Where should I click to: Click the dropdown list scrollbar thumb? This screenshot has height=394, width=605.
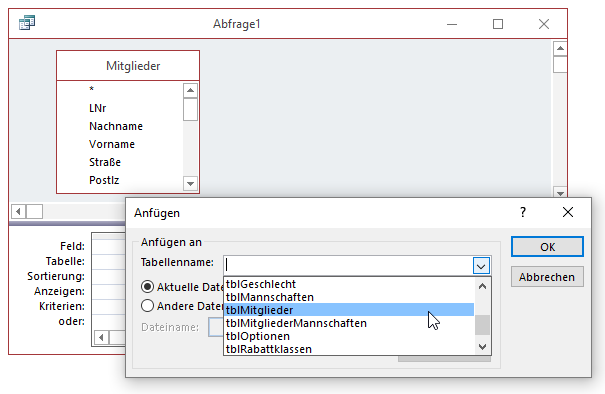click(x=482, y=325)
